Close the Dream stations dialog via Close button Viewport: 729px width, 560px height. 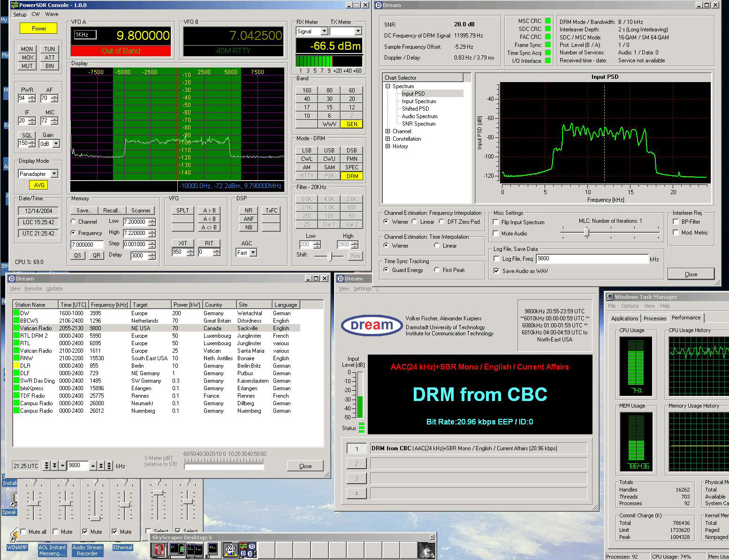point(305,466)
